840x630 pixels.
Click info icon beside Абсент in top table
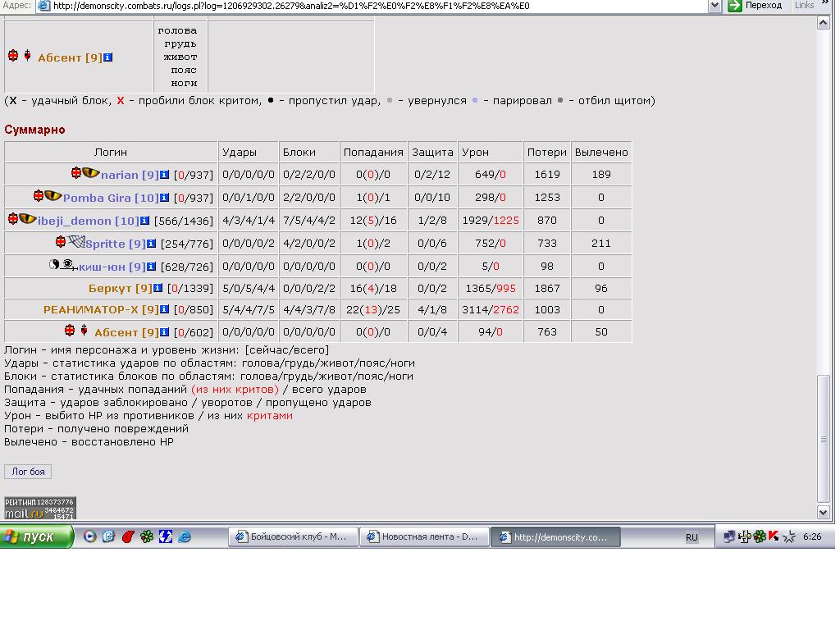pos(107,57)
